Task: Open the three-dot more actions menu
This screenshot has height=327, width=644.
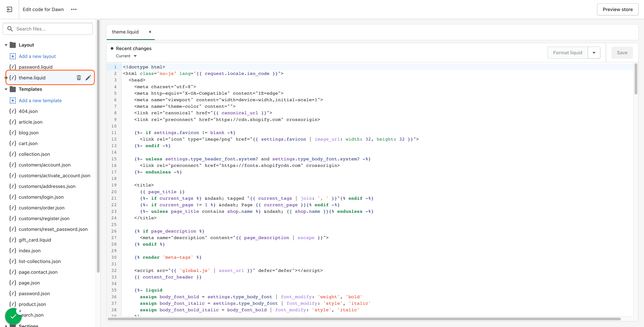Action: click(x=74, y=10)
